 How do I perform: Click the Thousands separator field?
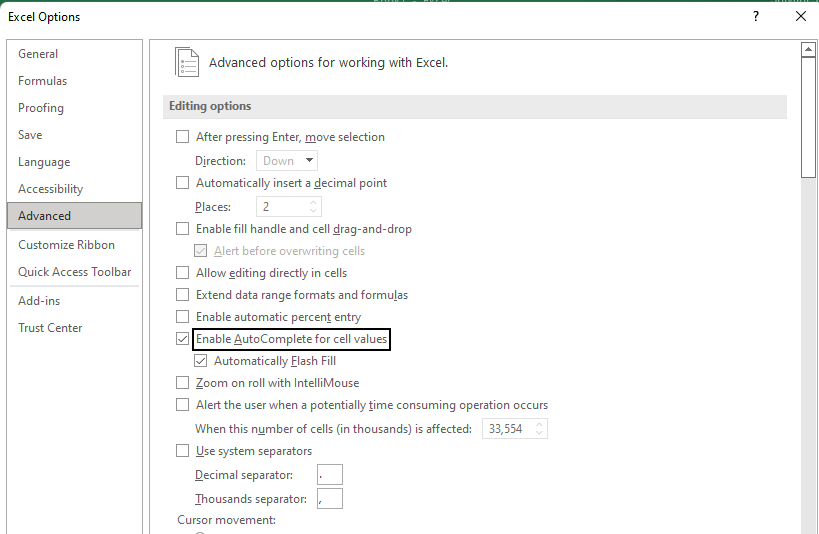tap(329, 499)
